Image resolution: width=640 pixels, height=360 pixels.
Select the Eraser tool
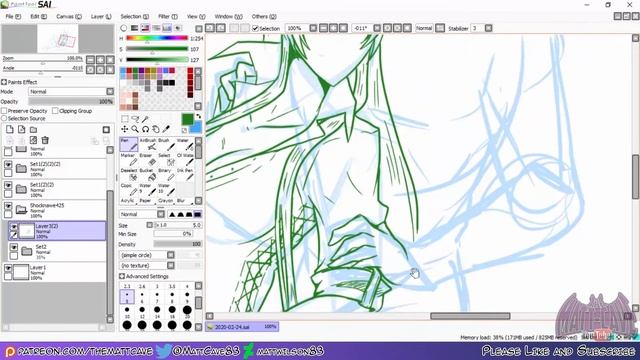point(148,160)
